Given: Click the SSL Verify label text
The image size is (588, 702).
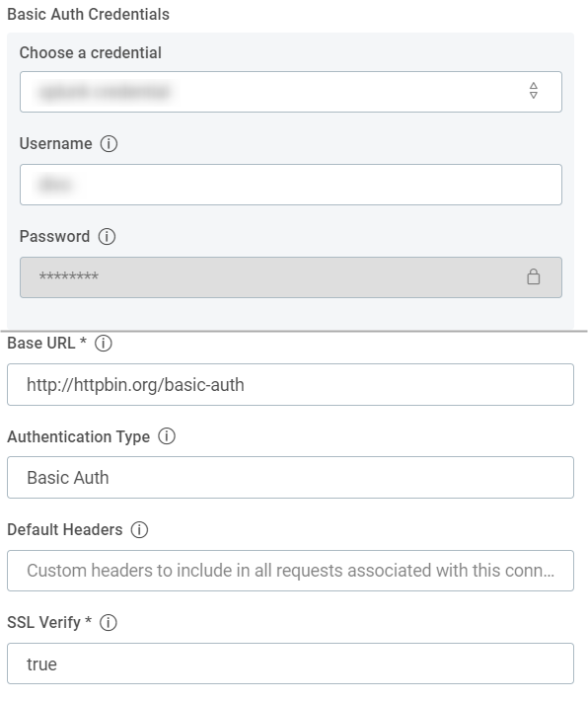Looking at the screenshot, I should (x=43, y=622).
